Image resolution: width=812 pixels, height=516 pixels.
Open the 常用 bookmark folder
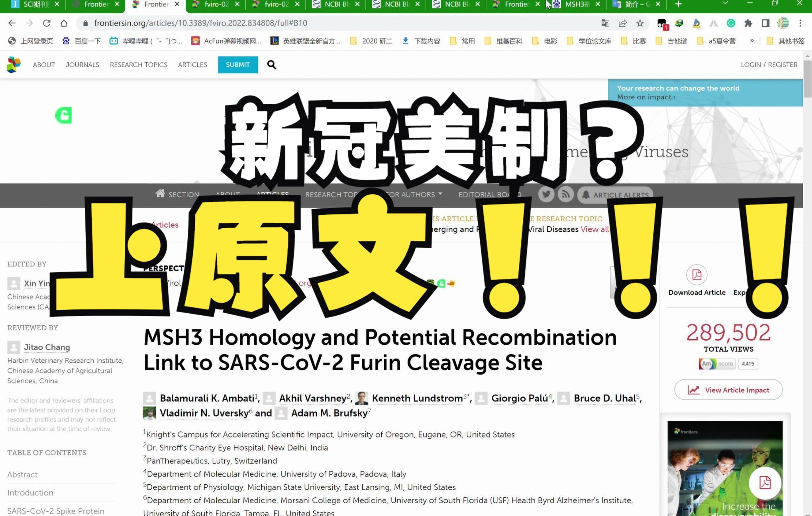point(462,41)
